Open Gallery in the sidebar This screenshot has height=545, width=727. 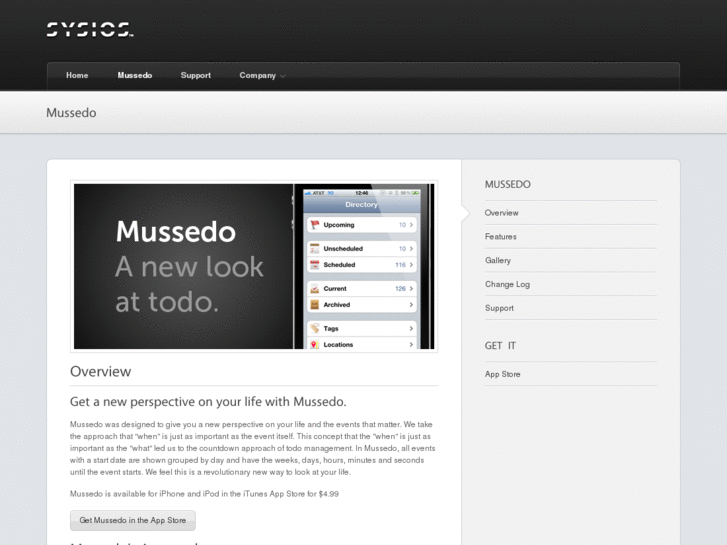498,261
